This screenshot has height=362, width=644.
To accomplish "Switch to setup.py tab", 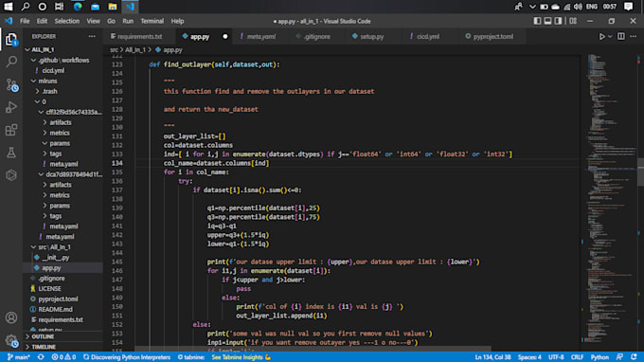I will [x=371, y=37].
